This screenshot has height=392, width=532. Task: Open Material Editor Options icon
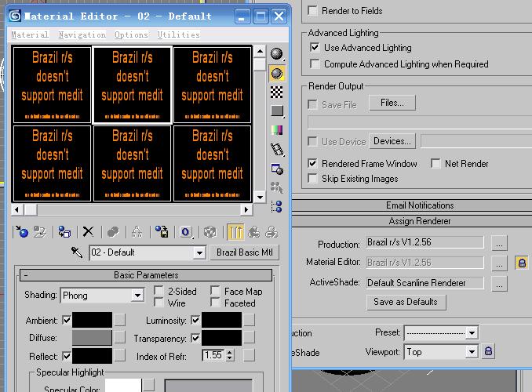point(277,169)
